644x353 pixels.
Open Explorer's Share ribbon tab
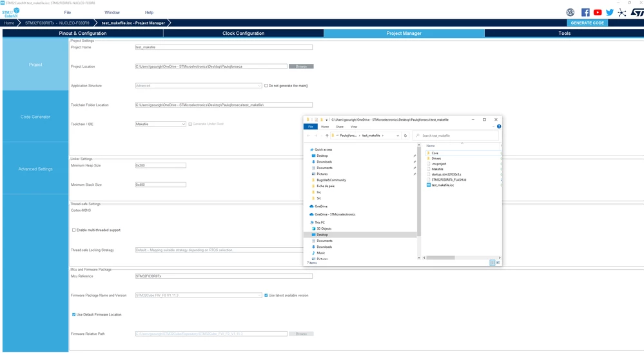click(340, 126)
